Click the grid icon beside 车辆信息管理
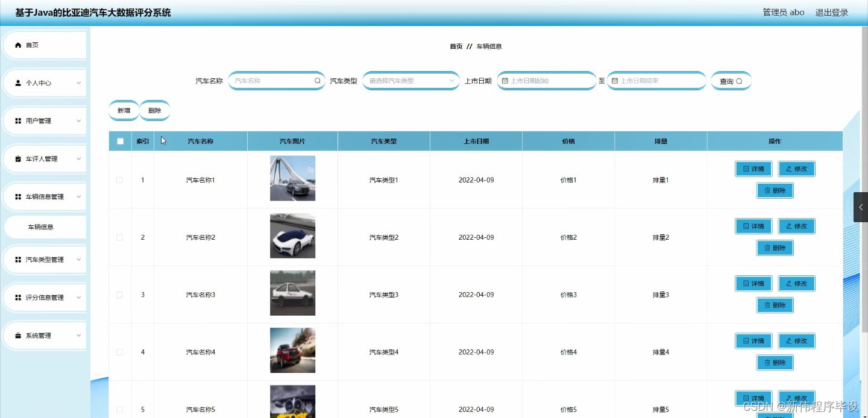This screenshot has height=418, width=868. pos(18,197)
